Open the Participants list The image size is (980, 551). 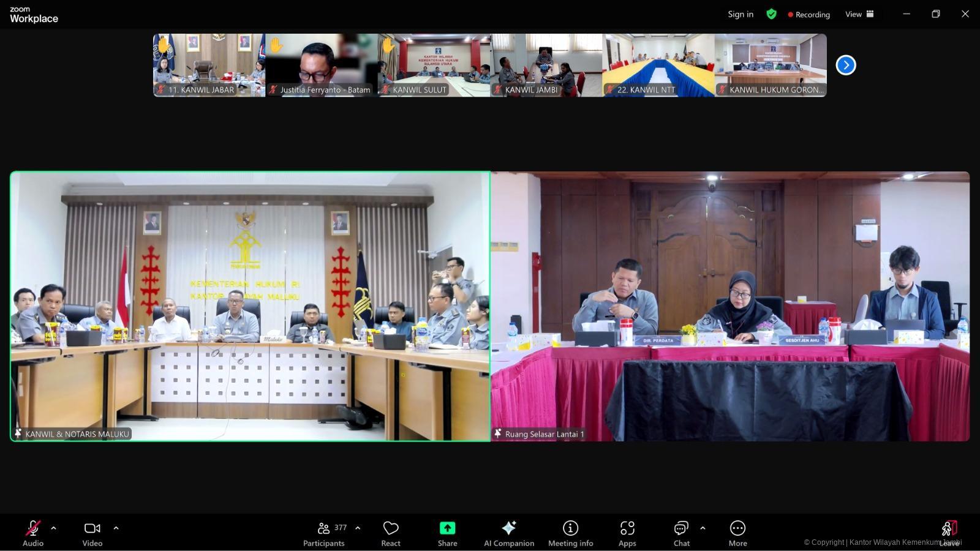324,533
